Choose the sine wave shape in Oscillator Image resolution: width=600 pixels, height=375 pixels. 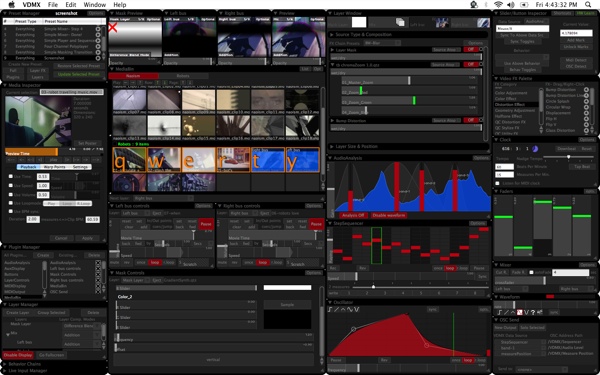[349, 310]
